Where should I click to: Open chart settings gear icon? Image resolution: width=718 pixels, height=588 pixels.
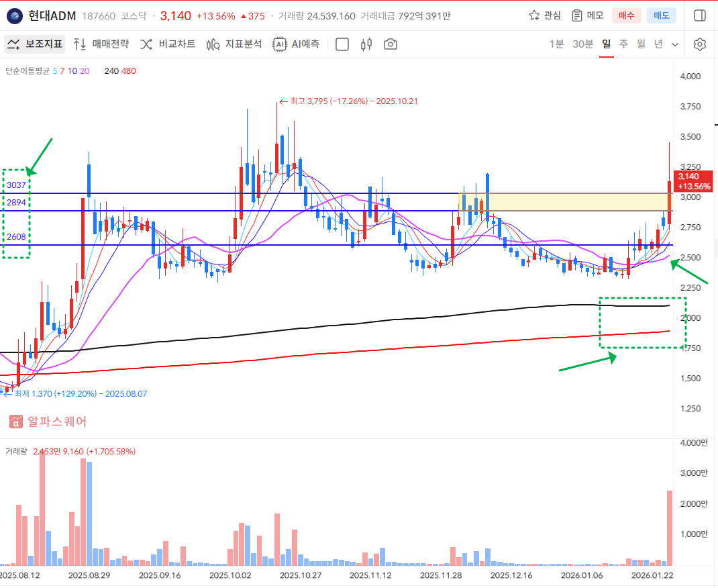[700, 44]
